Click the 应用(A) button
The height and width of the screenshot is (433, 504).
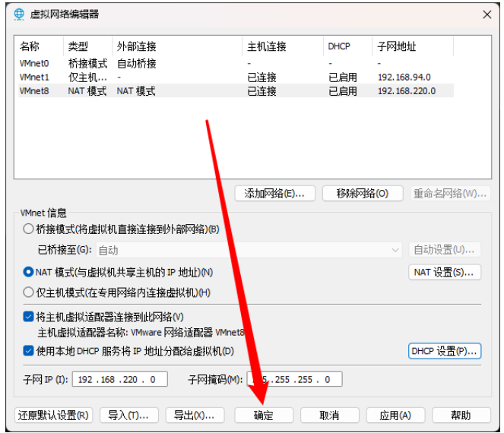click(x=396, y=416)
